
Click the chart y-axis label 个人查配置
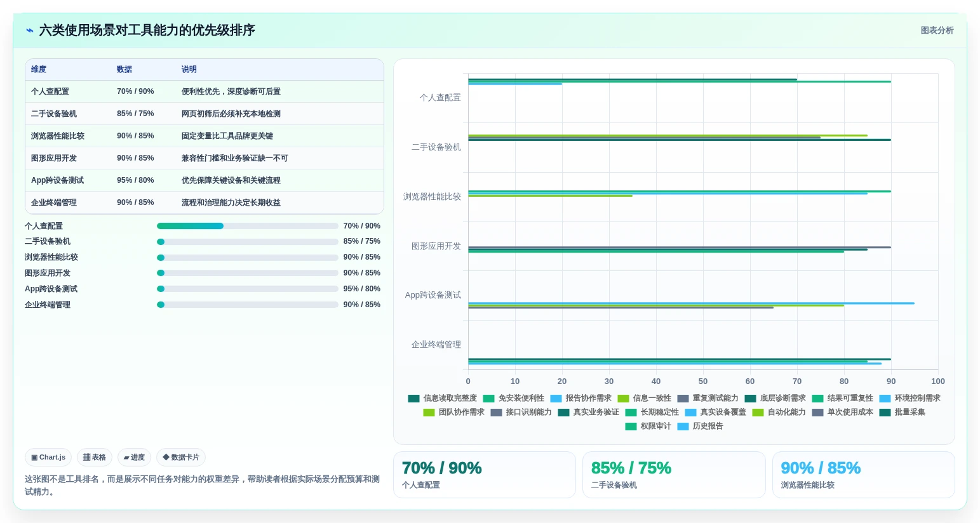tap(440, 98)
